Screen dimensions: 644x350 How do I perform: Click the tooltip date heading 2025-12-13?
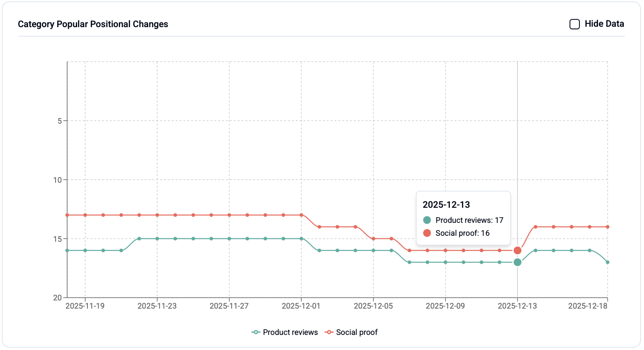click(x=446, y=205)
